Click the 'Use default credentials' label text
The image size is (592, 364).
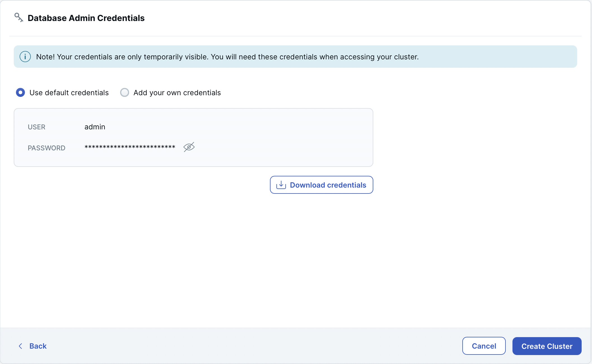(69, 93)
